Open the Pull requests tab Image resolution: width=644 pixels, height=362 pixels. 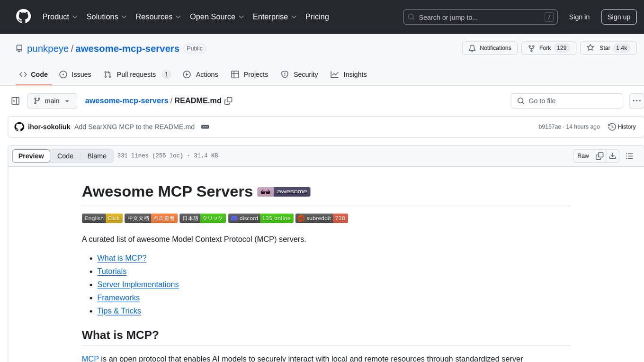coord(137,74)
